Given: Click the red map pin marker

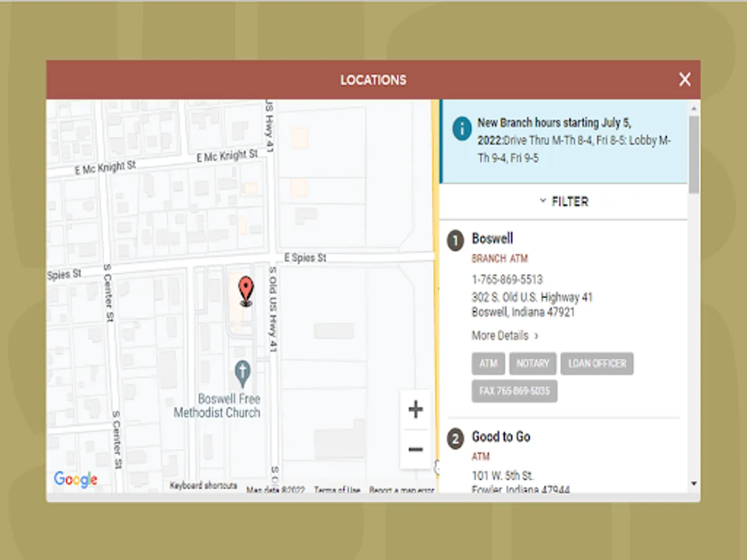Looking at the screenshot, I should point(247,291).
